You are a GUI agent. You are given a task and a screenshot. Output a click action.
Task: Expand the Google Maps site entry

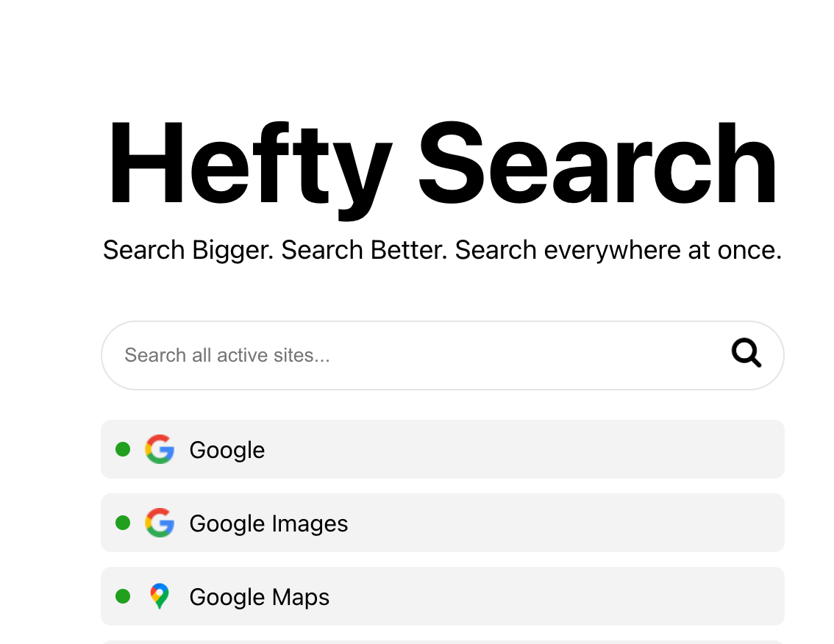point(441,596)
